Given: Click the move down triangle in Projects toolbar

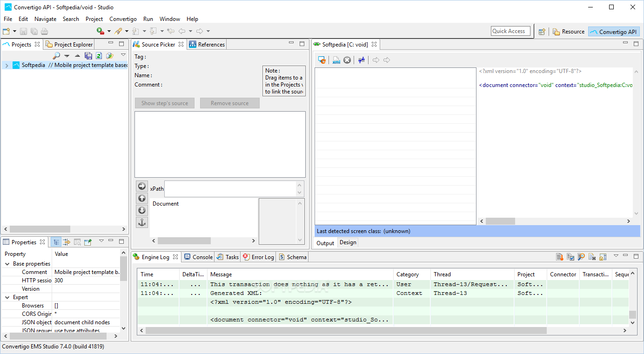Looking at the screenshot, I should tap(67, 56).
